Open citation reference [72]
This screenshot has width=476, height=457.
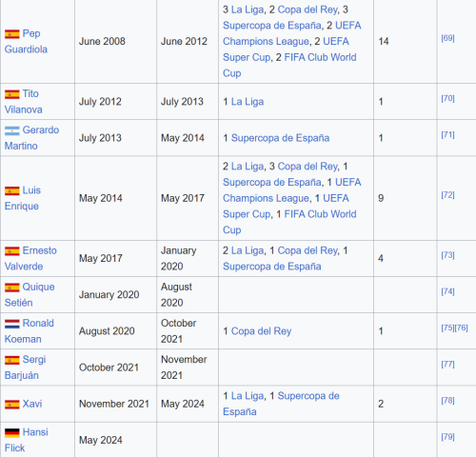click(x=447, y=195)
